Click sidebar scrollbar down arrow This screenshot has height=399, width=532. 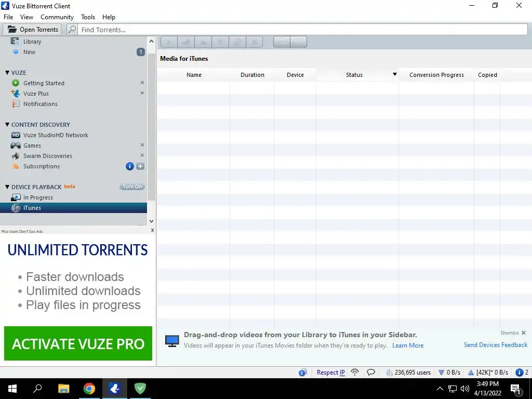point(151,221)
